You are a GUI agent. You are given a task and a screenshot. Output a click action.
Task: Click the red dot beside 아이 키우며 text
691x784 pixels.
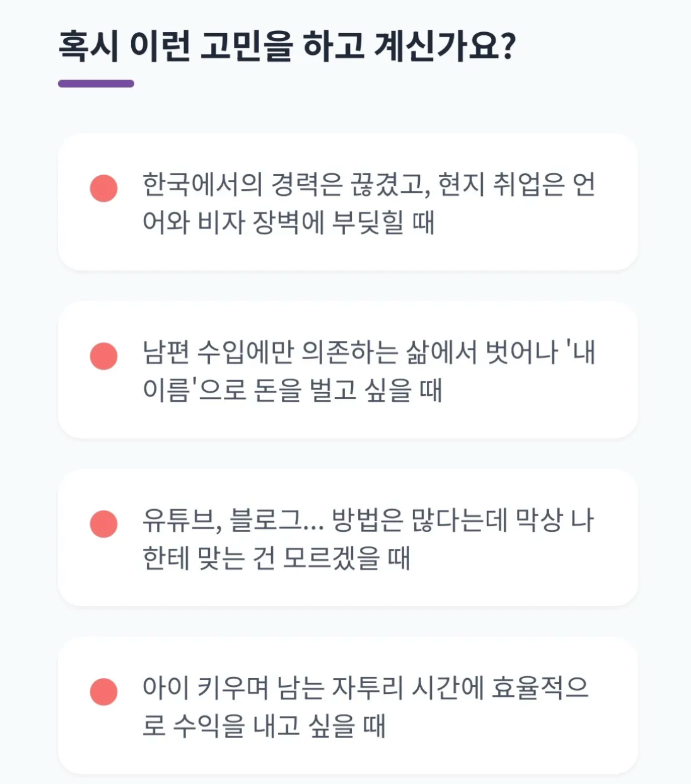[104, 692]
